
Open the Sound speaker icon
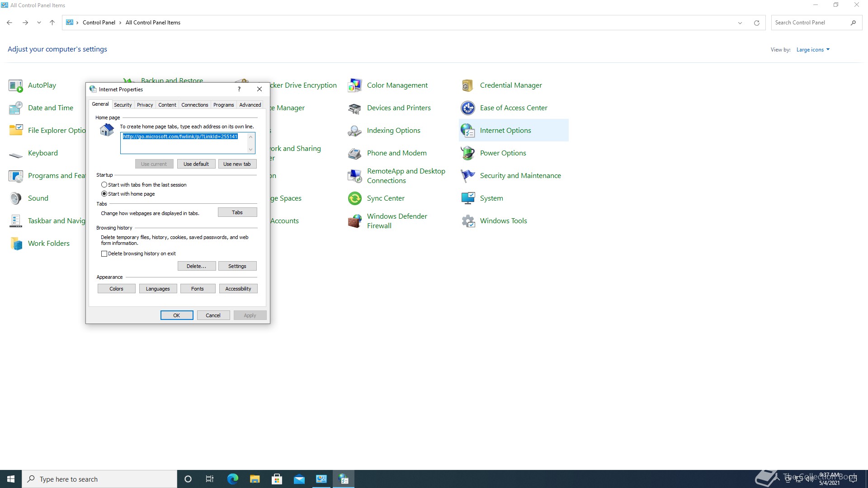click(x=15, y=198)
